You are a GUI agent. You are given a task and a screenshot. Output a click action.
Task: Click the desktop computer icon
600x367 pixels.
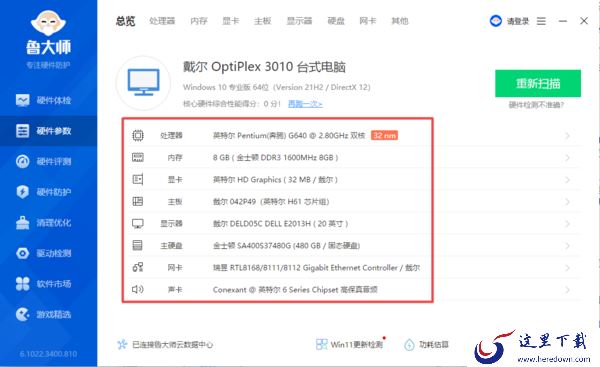pyautogui.click(x=143, y=82)
